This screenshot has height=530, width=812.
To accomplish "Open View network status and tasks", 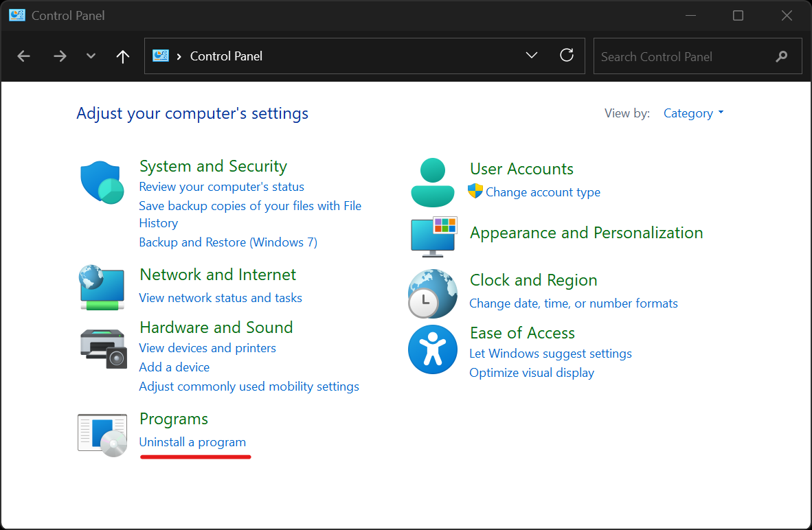I will (221, 298).
